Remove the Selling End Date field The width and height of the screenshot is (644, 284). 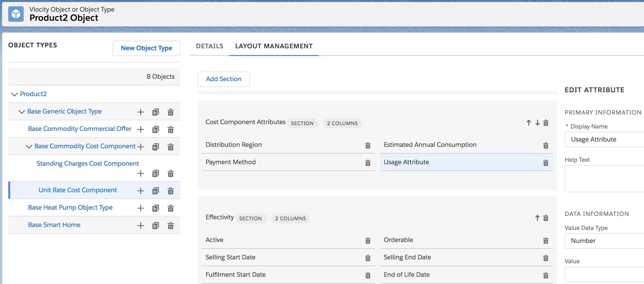[546, 258]
